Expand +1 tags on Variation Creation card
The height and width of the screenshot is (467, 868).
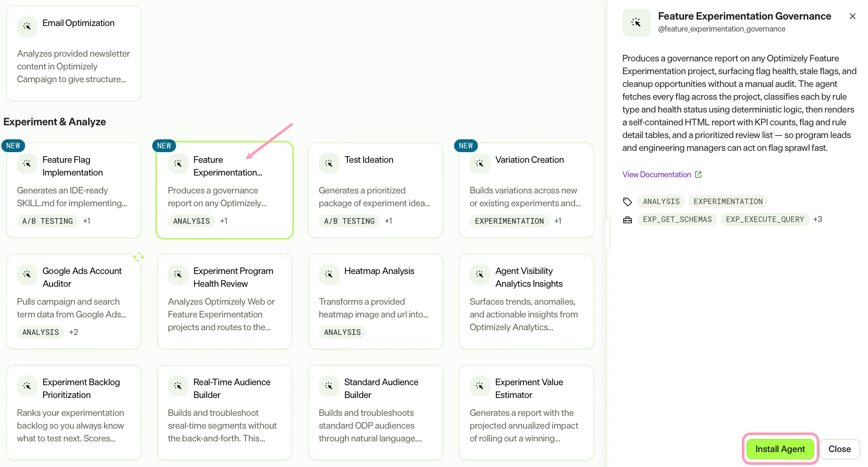pyautogui.click(x=558, y=221)
